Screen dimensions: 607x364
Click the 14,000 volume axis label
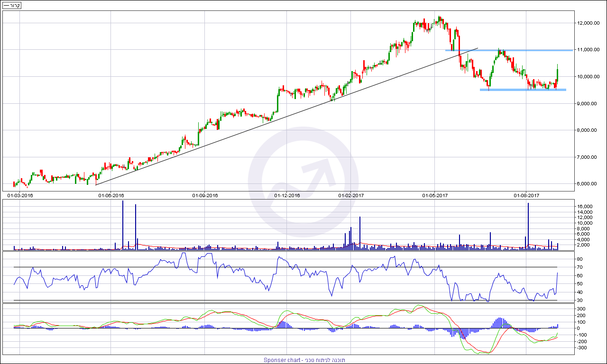pyautogui.click(x=585, y=212)
